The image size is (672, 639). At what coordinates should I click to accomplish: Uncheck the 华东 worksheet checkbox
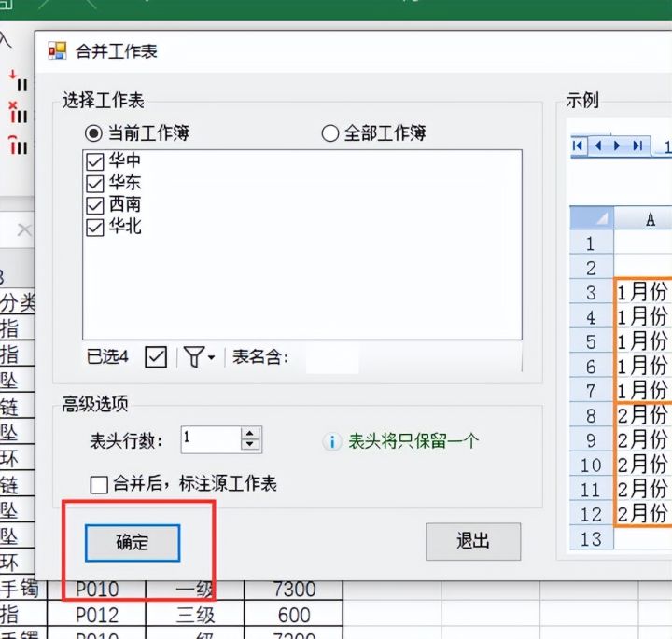(94, 184)
